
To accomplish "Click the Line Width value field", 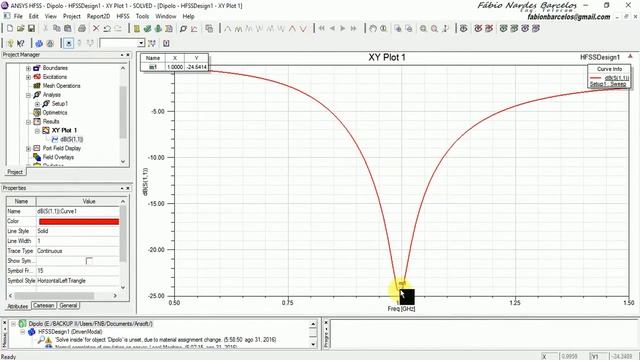I will [78, 241].
